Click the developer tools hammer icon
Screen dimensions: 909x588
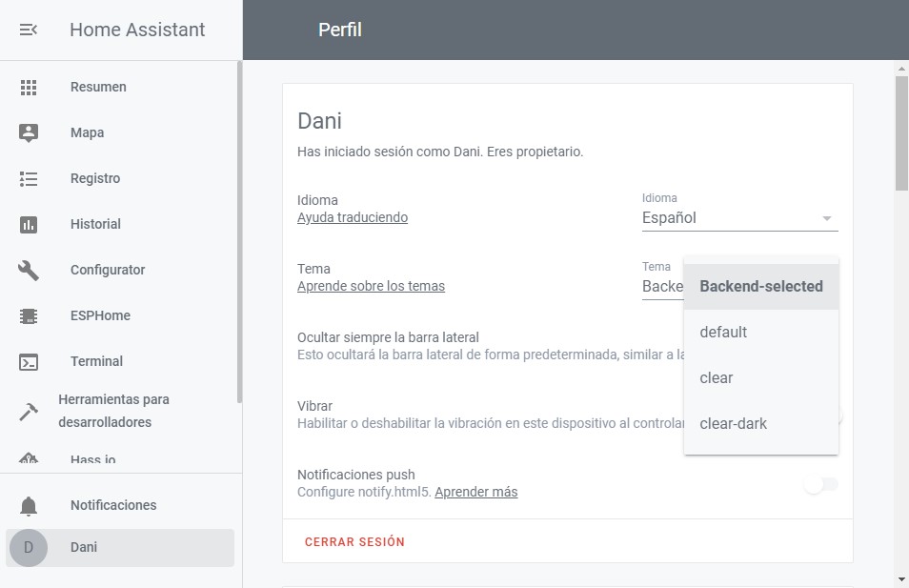pyautogui.click(x=29, y=411)
